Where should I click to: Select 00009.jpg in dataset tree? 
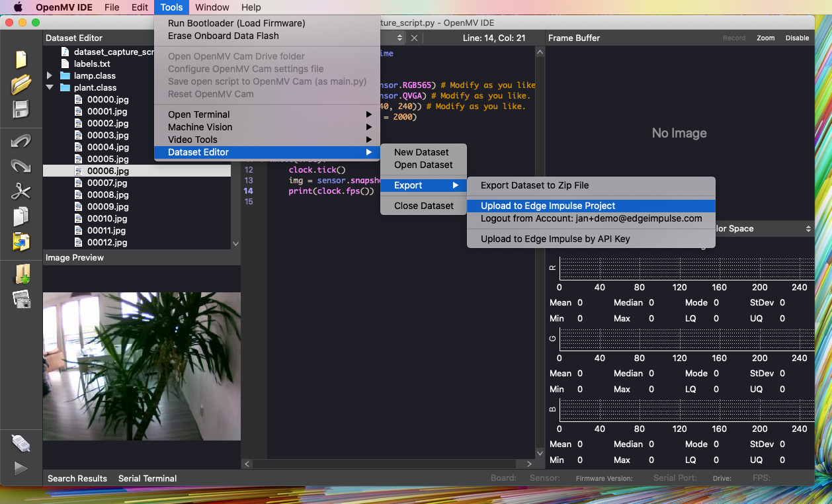(108, 207)
